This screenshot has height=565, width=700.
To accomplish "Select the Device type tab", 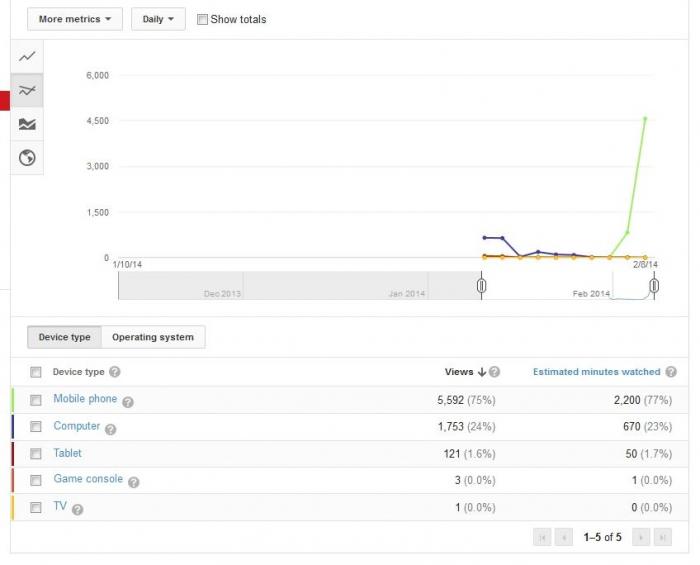I will click(x=64, y=337).
